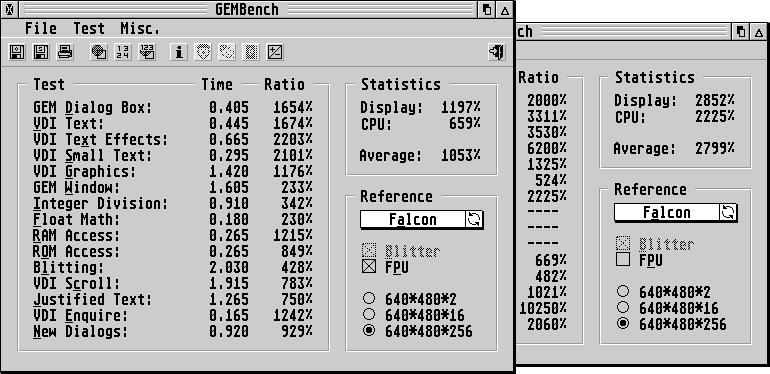
Task: Click the GEMBench window title bar
Action: pyautogui.click(x=247, y=9)
